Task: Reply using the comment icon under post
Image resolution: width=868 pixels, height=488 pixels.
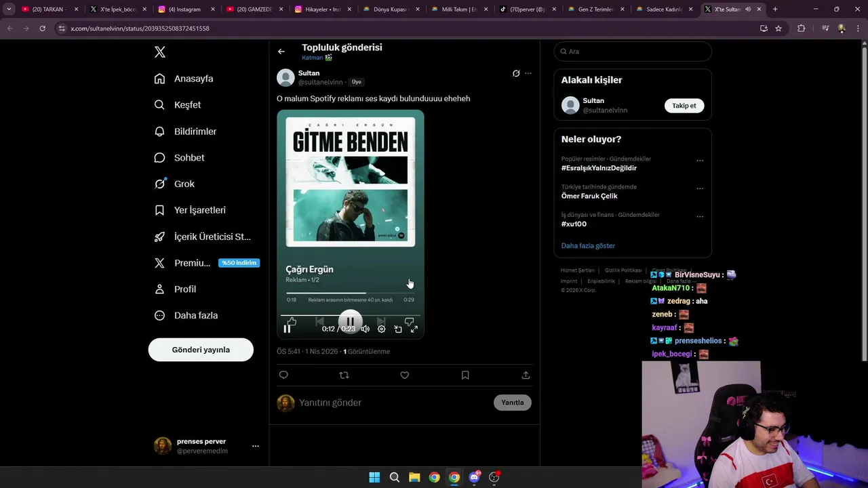Action: [x=283, y=375]
